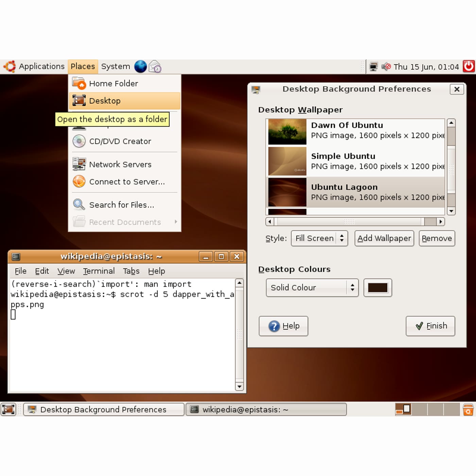The width and height of the screenshot is (476, 476).
Task: Click the wallpaper list scroll down arrow
Action: pos(451,211)
